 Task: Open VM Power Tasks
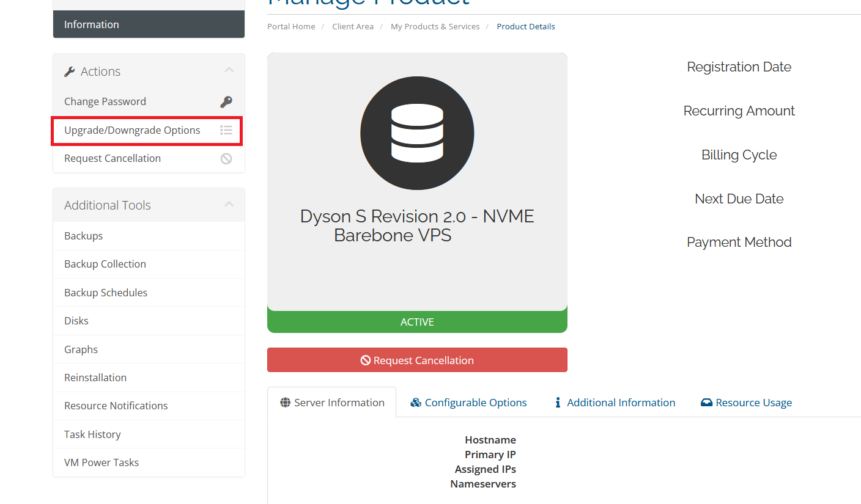click(x=149, y=462)
